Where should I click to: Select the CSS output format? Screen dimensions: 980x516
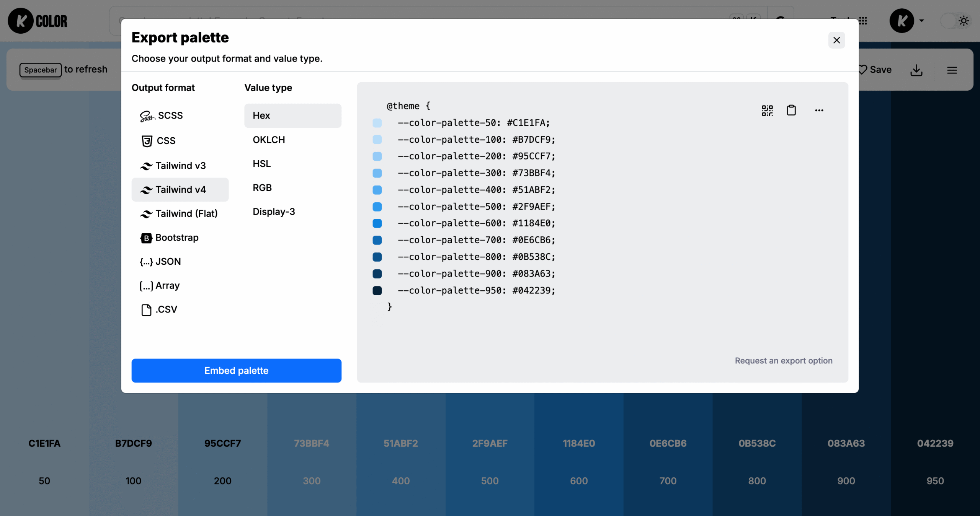[x=180, y=140]
